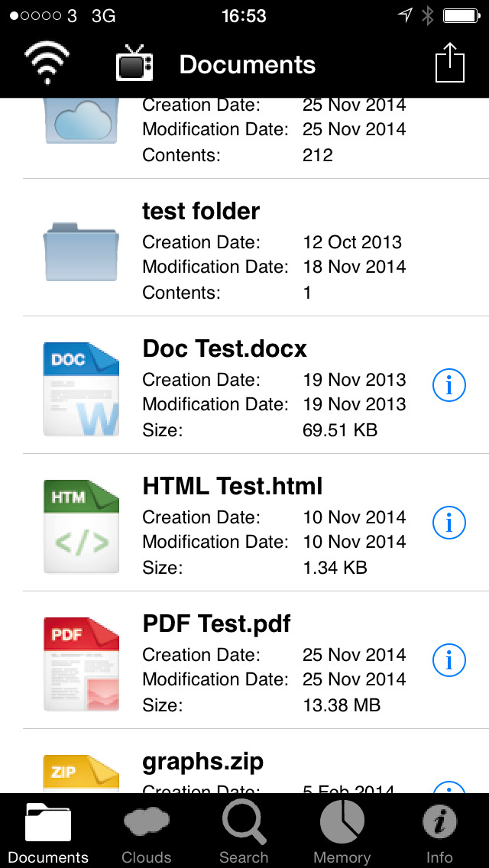Screen dimensions: 489x868
Task: Tap the ZIP file icon
Action: 82,773
